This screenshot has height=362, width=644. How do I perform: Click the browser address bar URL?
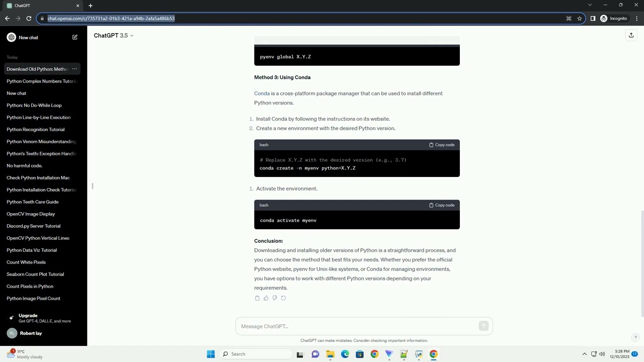[x=111, y=19]
